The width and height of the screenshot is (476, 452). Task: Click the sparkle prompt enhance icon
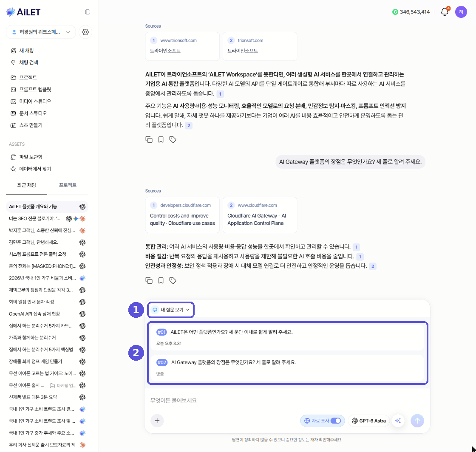pyautogui.click(x=398, y=421)
